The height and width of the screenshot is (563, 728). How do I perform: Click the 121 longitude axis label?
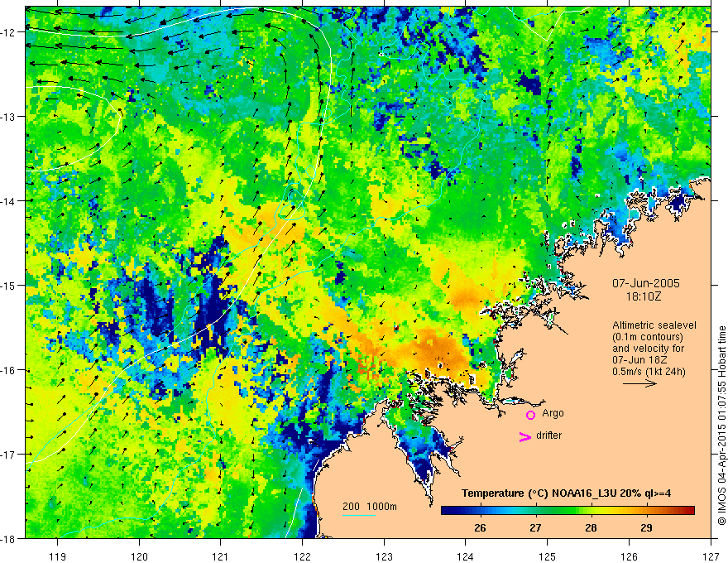pyautogui.click(x=221, y=556)
